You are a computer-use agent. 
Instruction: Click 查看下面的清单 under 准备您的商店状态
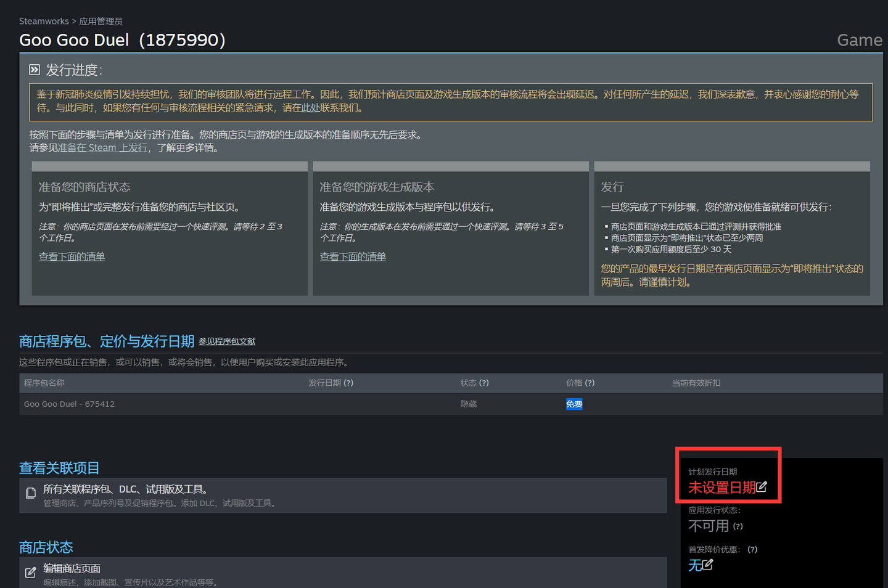pyautogui.click(x=72, y=256)
